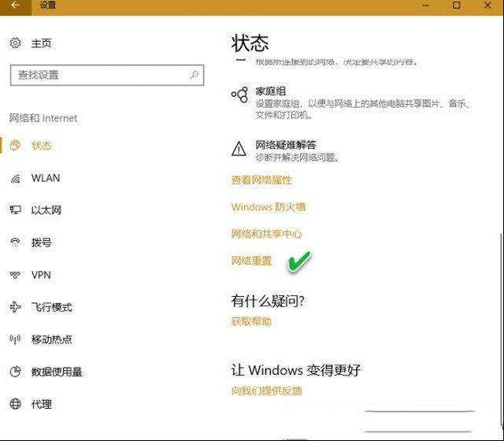Click the 有什么疑问? heading
Image resolution: width=504 pixels, height=441 pixels.
268,301
